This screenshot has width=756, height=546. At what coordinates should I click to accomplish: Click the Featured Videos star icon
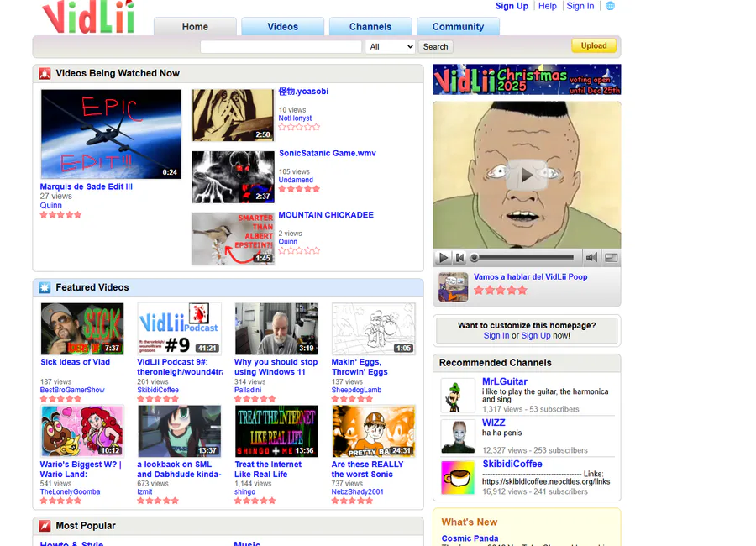[45, 287]
